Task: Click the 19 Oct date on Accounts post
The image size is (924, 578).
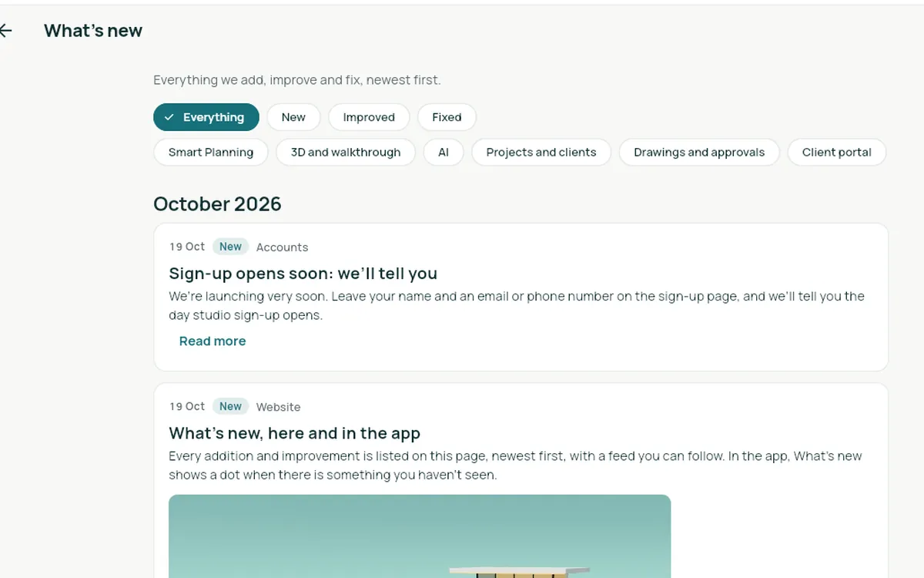Action: tap(187, 247)
